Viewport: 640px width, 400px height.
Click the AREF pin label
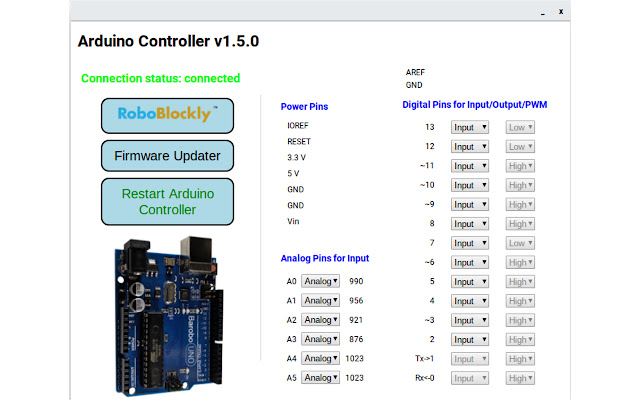tap(415, 72)
